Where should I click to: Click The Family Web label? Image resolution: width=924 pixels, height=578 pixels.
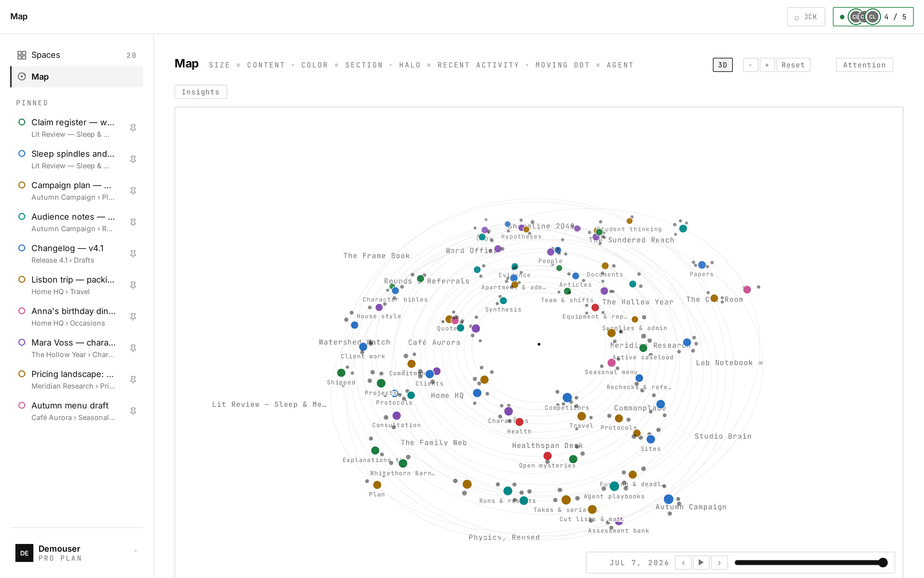pyautogui.click(x=434, y=443)
